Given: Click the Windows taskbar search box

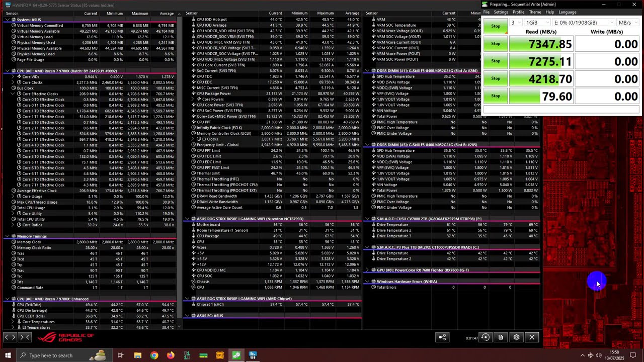Looking at the screenshot, I should 63,355.
